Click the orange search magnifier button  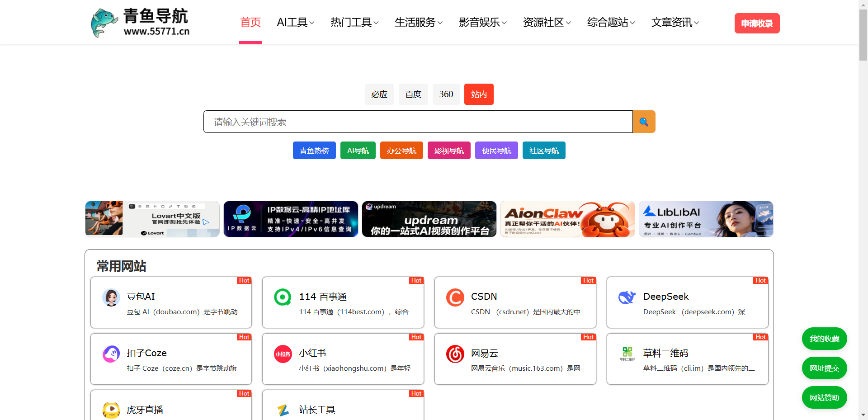[644, 122]
